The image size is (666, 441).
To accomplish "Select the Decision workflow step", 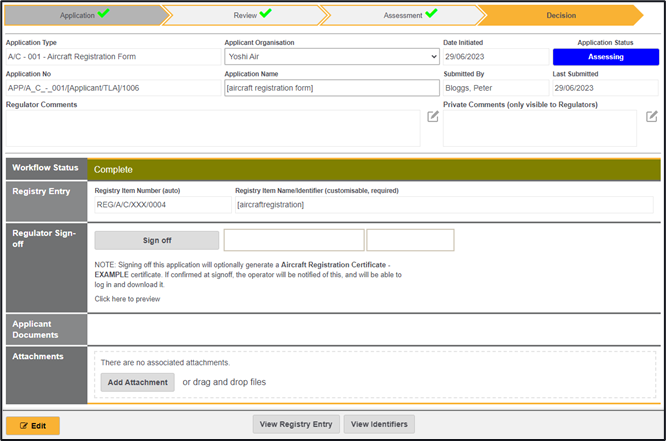I will click(560, 15).
